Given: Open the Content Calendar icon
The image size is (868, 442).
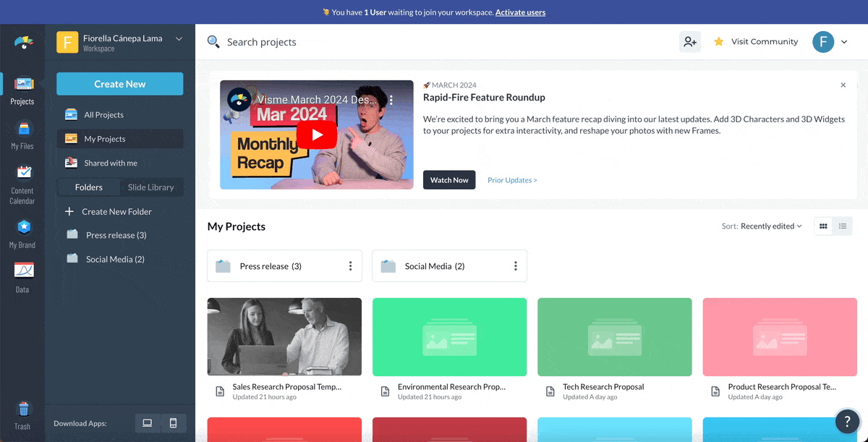Looking at the screenshot, I should pyautogui.click(x=22, y=184).
